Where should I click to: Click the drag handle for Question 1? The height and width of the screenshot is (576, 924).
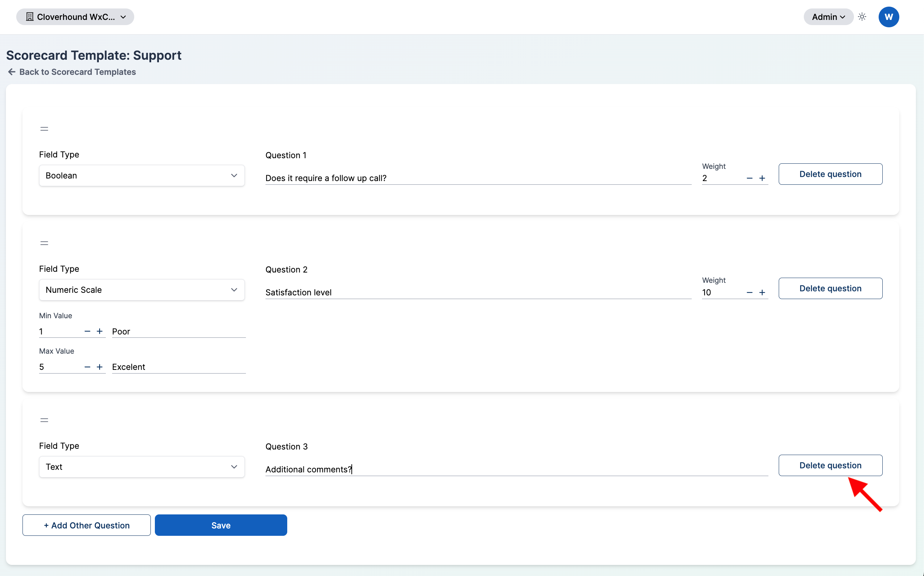44,129
